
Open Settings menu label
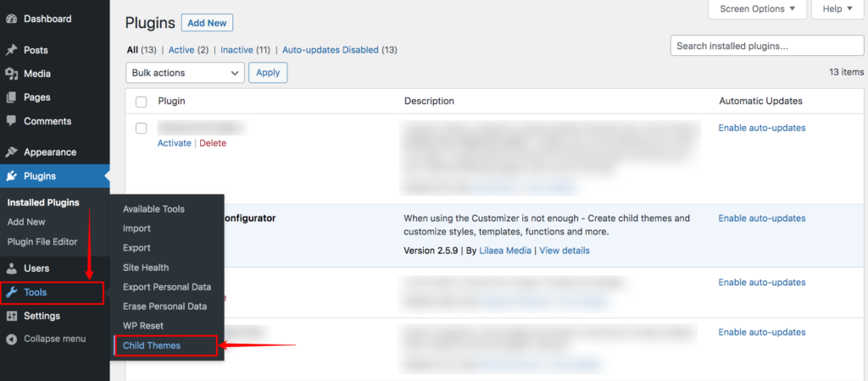tap(42, 317)
